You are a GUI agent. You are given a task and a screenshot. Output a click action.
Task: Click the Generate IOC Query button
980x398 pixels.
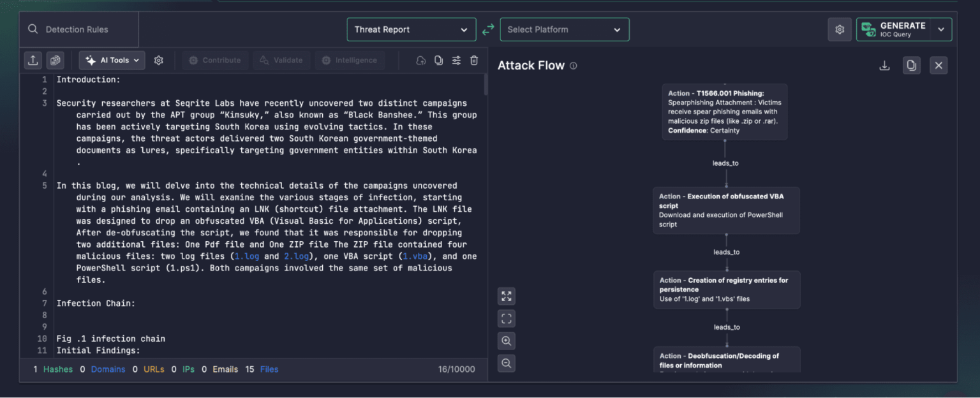tap(893, 29)
